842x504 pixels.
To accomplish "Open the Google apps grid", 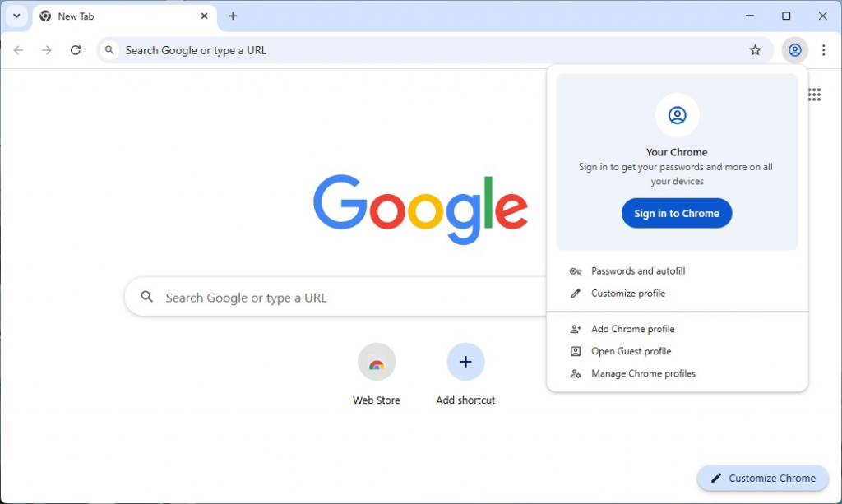I will (814, 95).
